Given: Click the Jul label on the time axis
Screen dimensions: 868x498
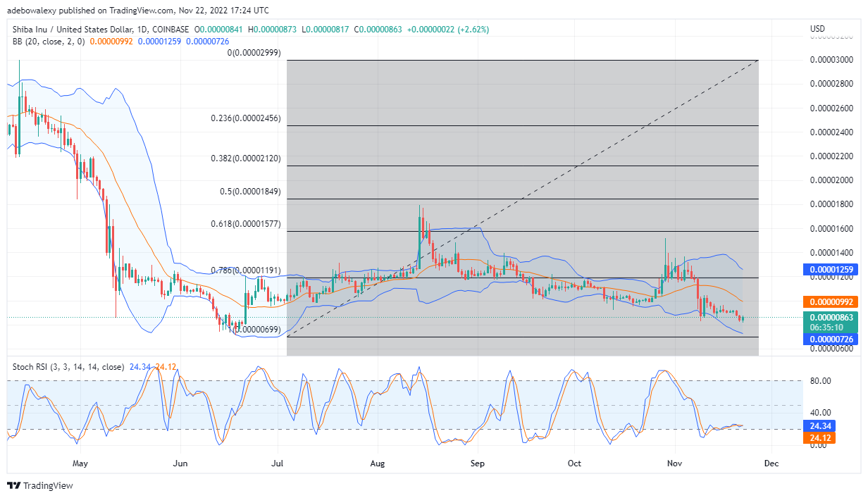Looking at the screenshot, I should (x=278, y=463).
